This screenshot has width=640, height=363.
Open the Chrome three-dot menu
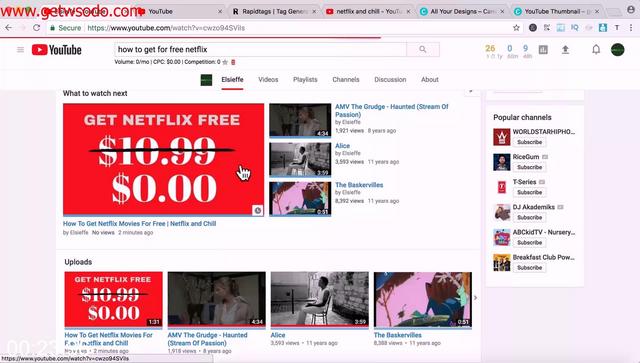pos(631,28)
